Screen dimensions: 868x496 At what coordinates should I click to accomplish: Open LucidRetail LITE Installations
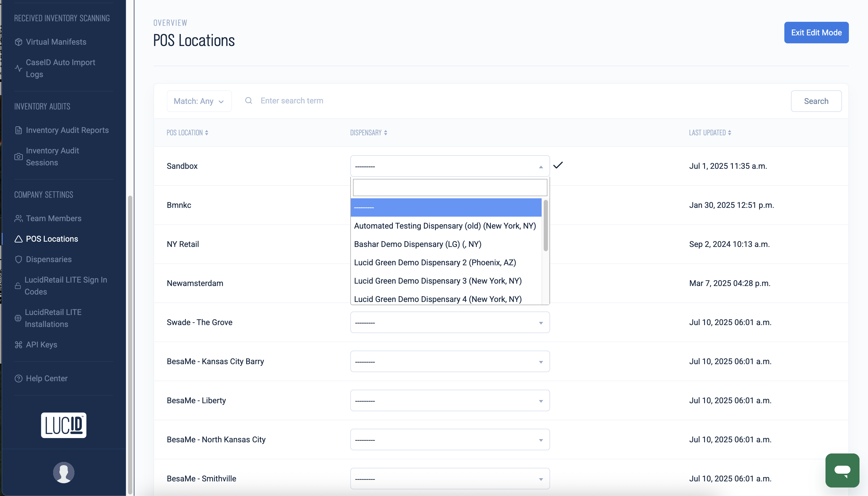point(53,318)
